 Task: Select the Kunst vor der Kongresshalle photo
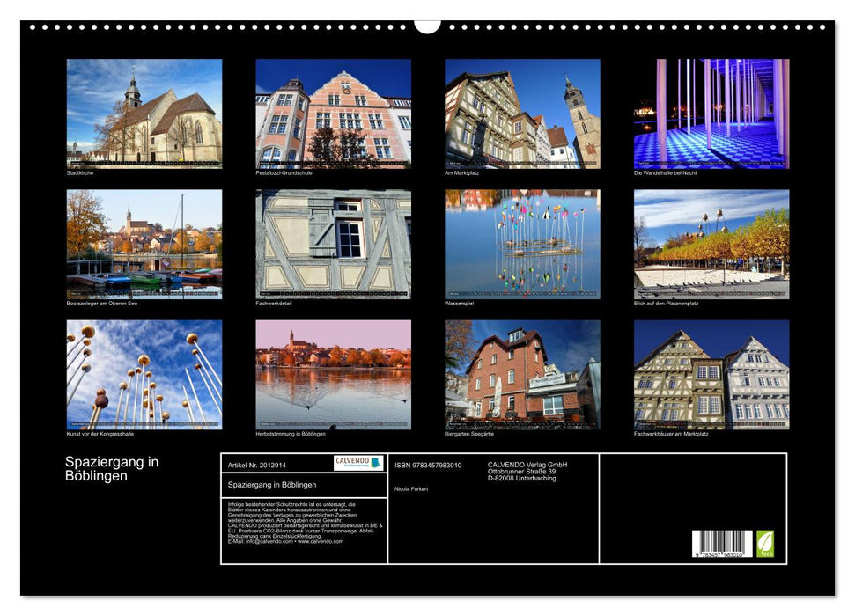click(144, 374)
